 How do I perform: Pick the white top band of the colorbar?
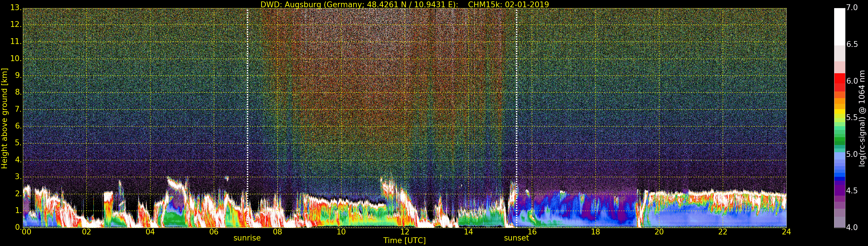839,27
